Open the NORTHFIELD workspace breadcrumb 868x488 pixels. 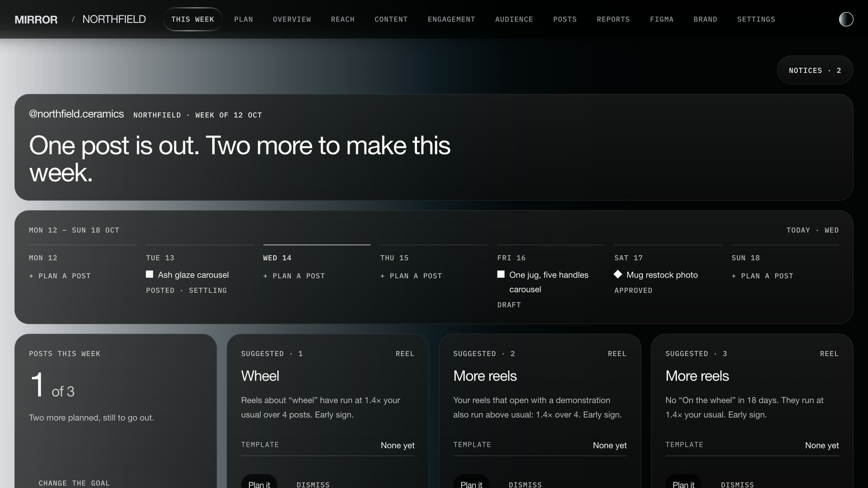[114, 19]
